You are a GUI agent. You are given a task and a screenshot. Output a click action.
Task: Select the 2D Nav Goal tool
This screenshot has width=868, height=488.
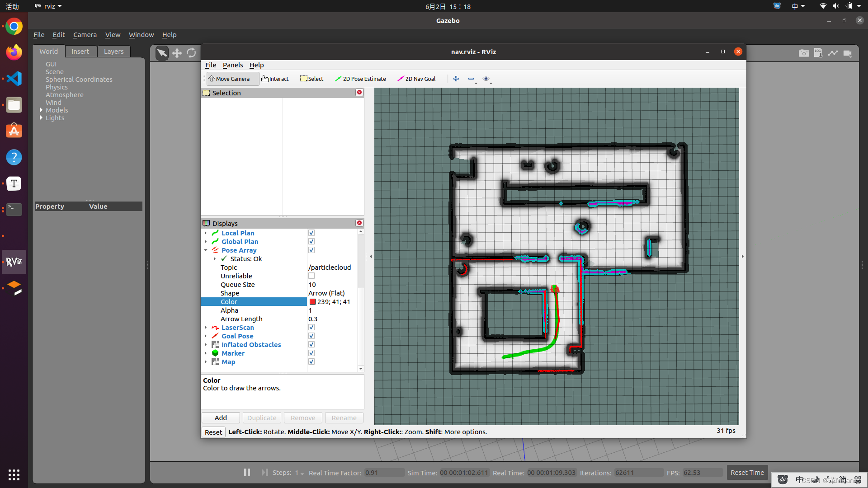(x=416, y=79)
